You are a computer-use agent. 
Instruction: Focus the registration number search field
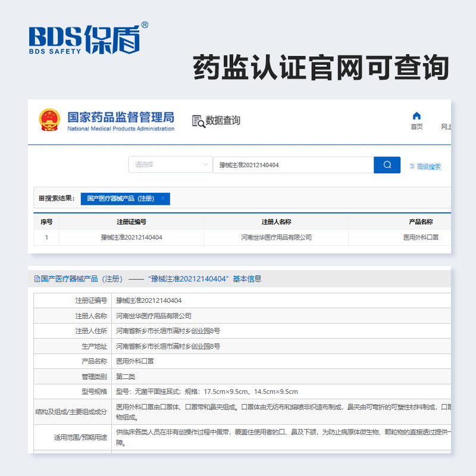pos(293,165)
